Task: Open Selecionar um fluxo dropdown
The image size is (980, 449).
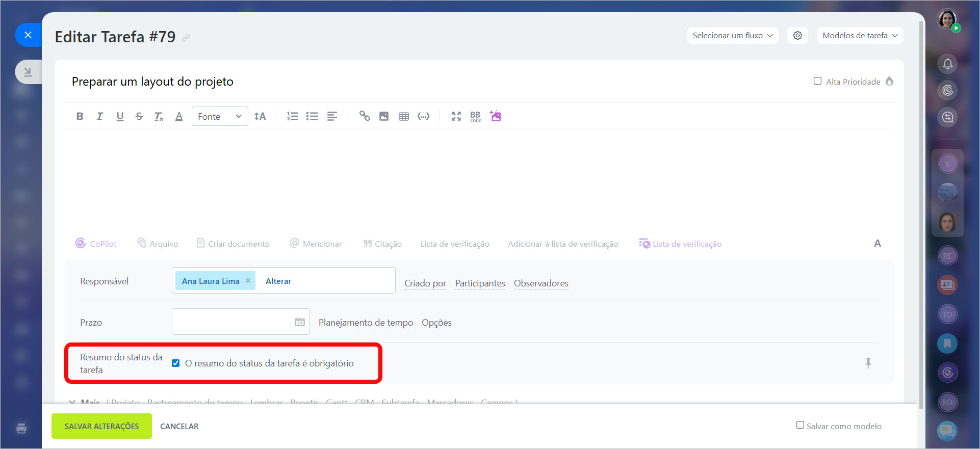Action: coord(733,35)
